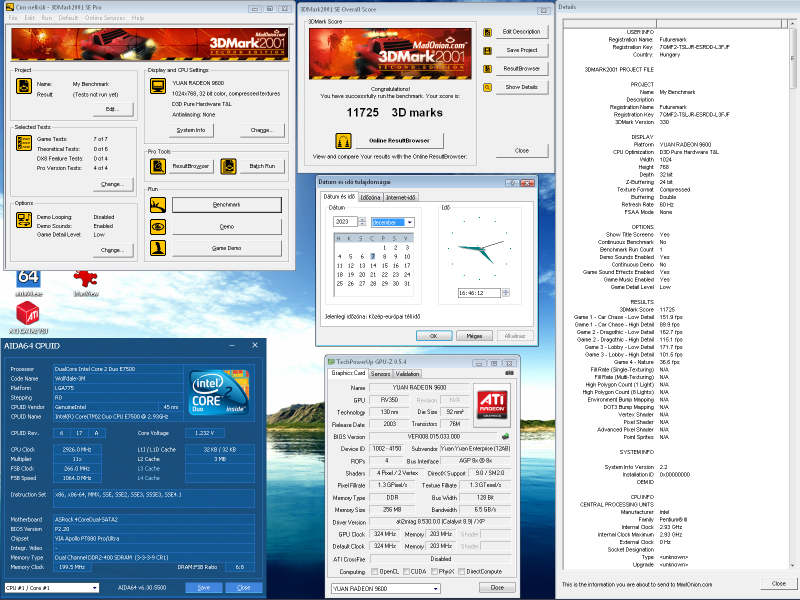800x600 pixels.
Task: Open the AIDA64 desktop shortcut
Action: 29,282
